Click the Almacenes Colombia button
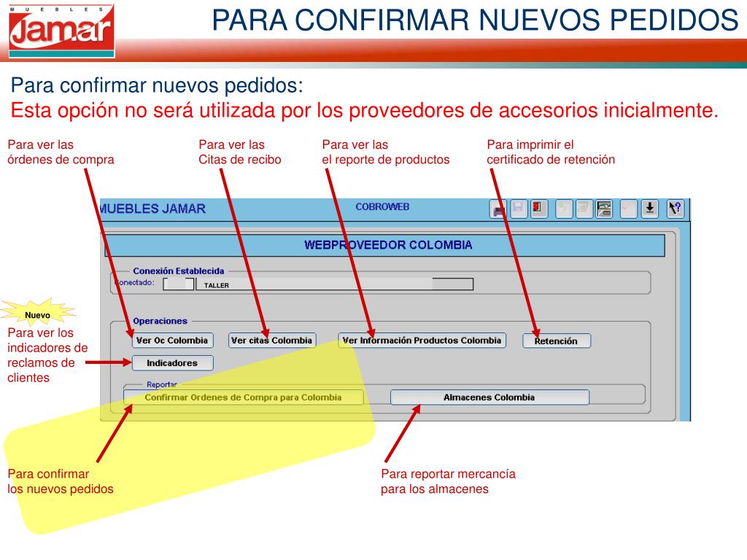 coord(489,397)
